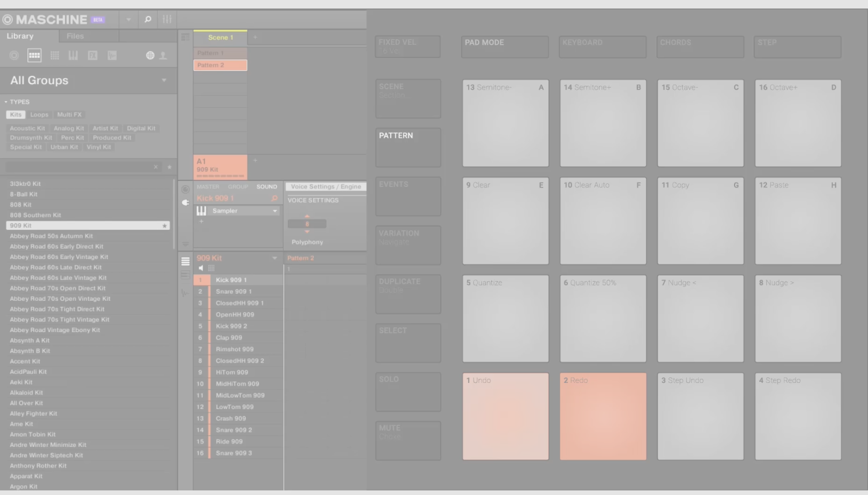Viewport: 868px width, 495px height.
Task: Switch to the MASTER channel tab
Action: coord(208,187)
